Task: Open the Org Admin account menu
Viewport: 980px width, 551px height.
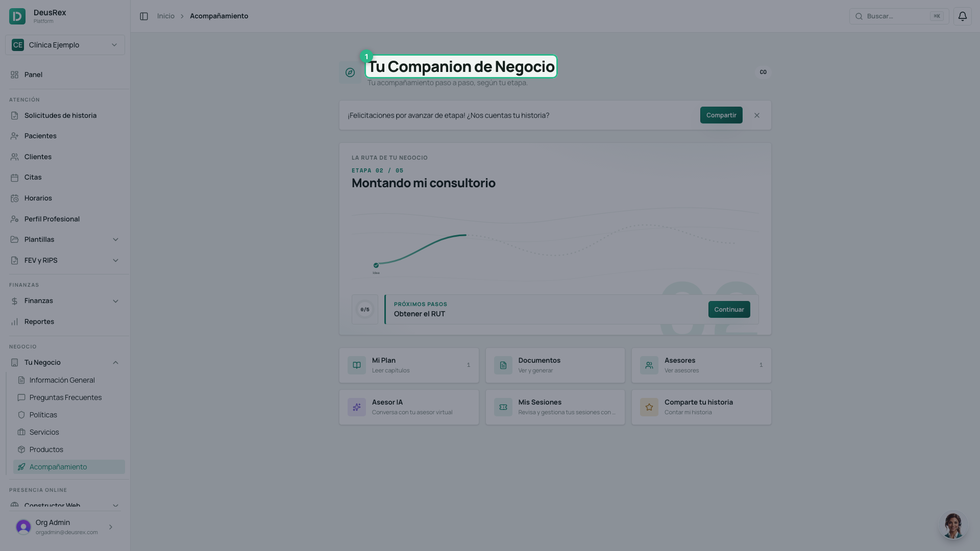Action: pyautogui.click(x=65, y=527)
